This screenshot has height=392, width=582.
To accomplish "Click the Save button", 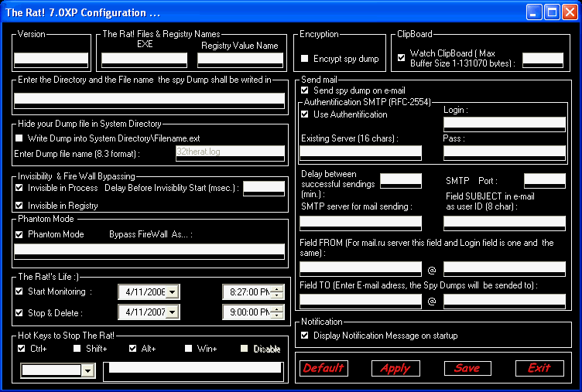I will coord(467,368).
